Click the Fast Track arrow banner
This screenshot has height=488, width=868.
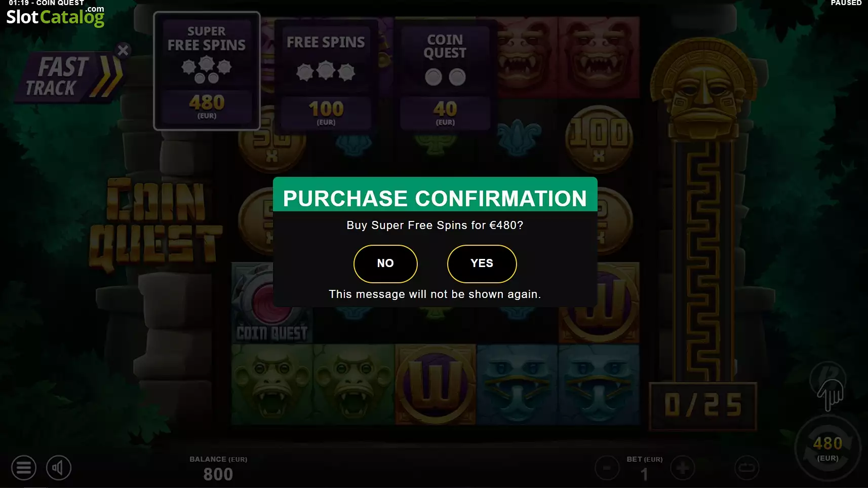pyautogui.click(x=71, y=76)
